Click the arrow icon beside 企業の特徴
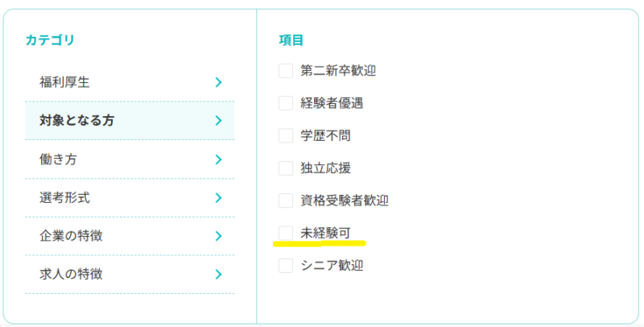The image size is (644, 327). (218, 236)
